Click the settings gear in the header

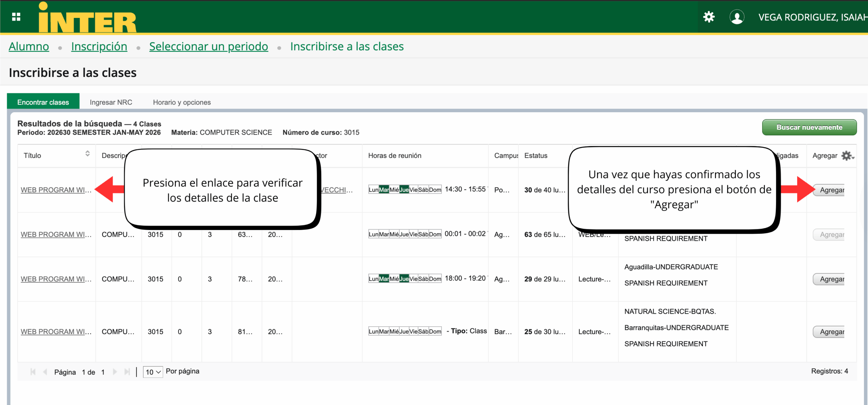point(709,17)
